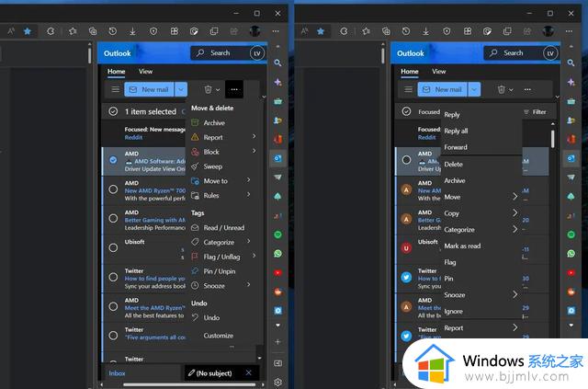Screen dimensions: 588x389
Task: Click the plus add-app icon in left sidebar
Action: (x=277, y=342)
